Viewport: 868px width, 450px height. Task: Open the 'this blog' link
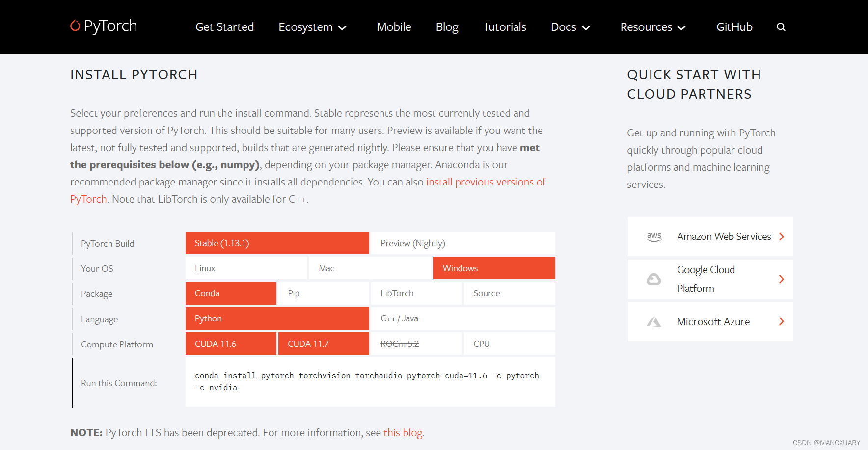pos(403,433)
